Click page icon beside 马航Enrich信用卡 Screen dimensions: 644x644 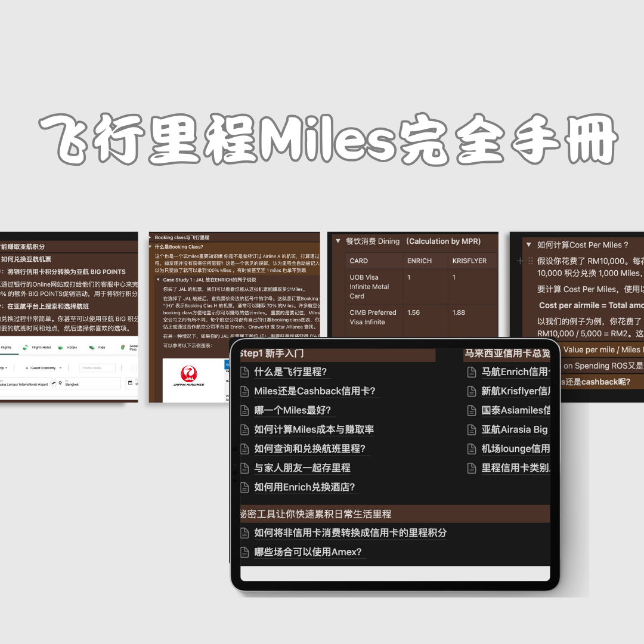pos(472,372)
